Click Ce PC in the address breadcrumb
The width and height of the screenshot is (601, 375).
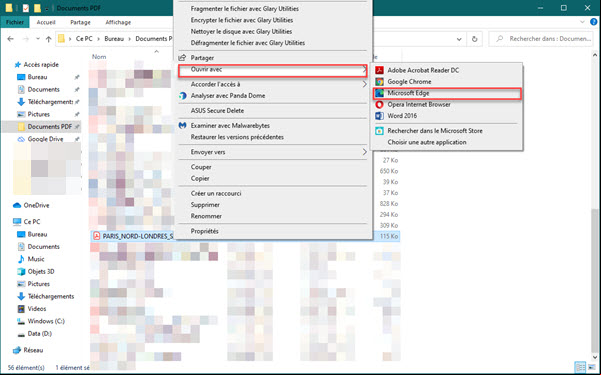tap(84, 39)
